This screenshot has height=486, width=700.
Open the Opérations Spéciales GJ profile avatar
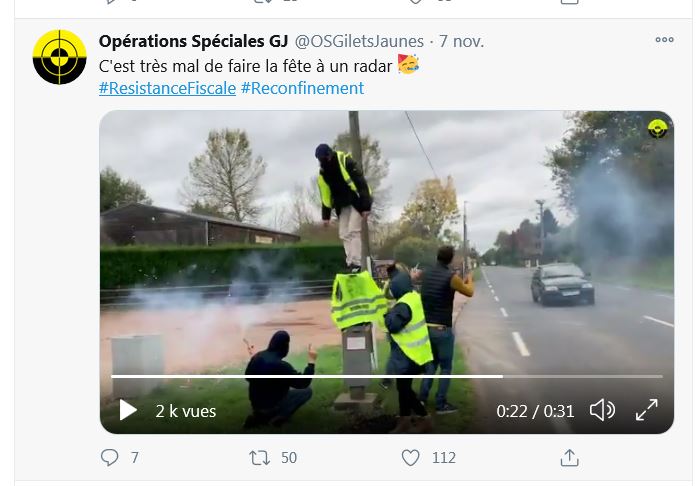click(x=59, y=57)
